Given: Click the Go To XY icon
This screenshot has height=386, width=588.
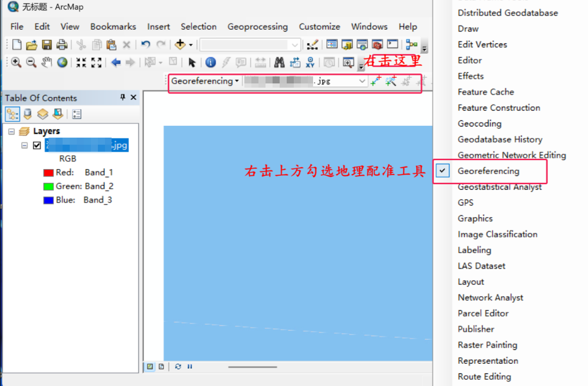Looking at the screenshot, I should click(x=310, y=62).
